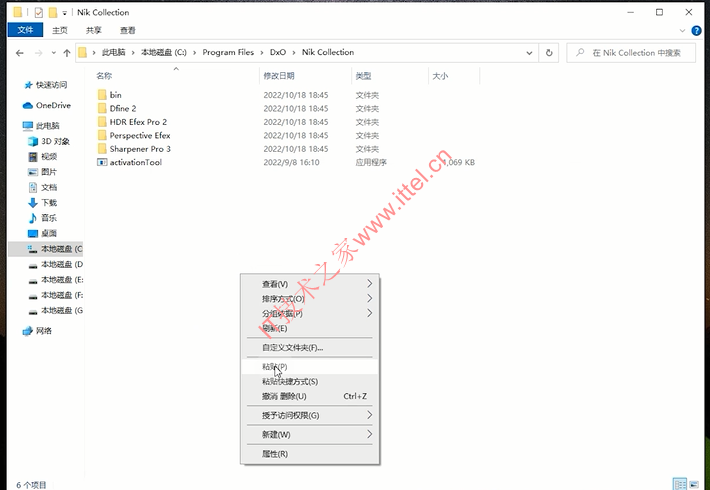Select the Perspective Efex folder

pyautogui.click(x=140, y=135)
